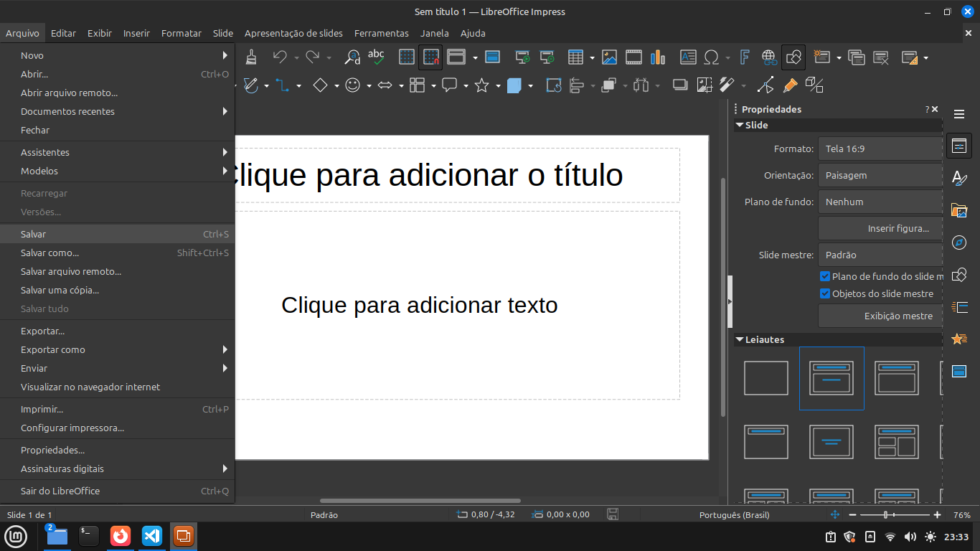Click the orange Glue Points icon
The width and height of the screenshot is (980, 551).
(790, 85)
